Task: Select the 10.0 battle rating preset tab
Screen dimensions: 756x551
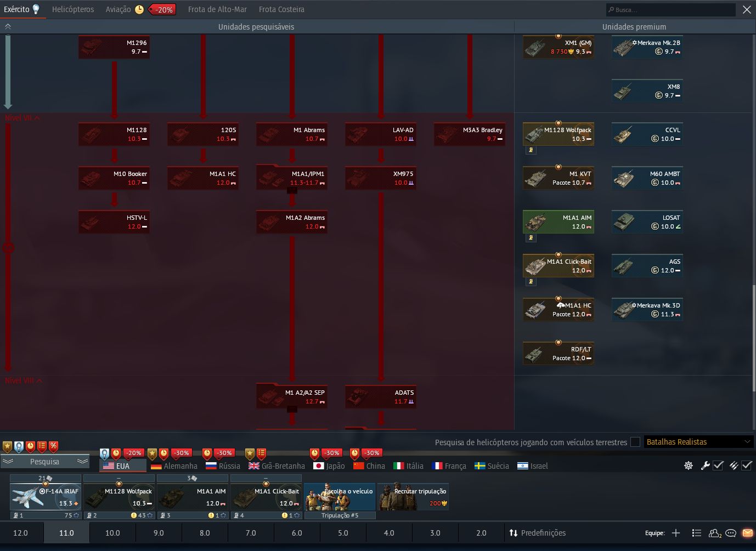Action: 112,533
